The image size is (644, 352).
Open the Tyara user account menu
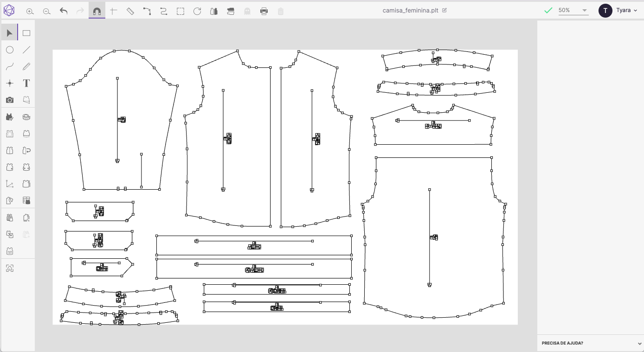click(618, 10)
